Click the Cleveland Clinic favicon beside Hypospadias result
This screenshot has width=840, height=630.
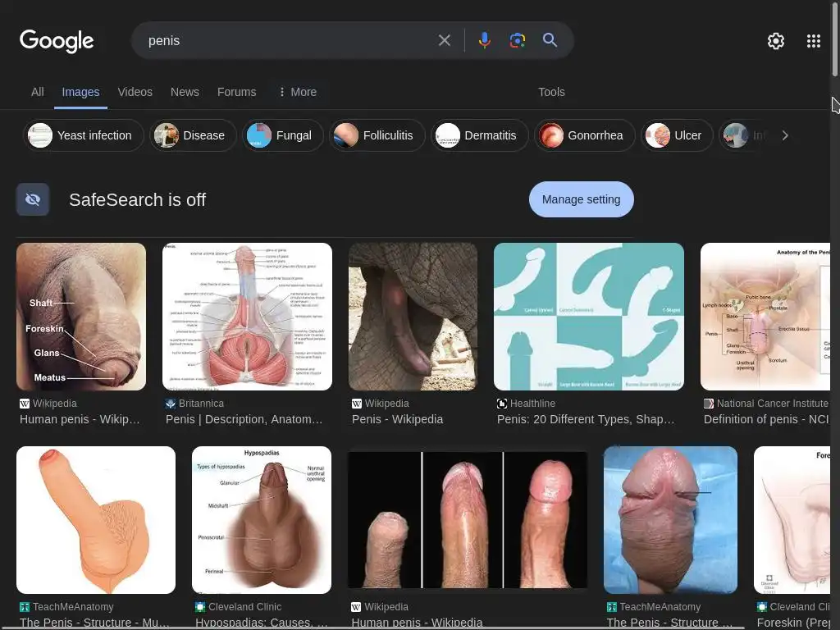[x=200, y=607]
